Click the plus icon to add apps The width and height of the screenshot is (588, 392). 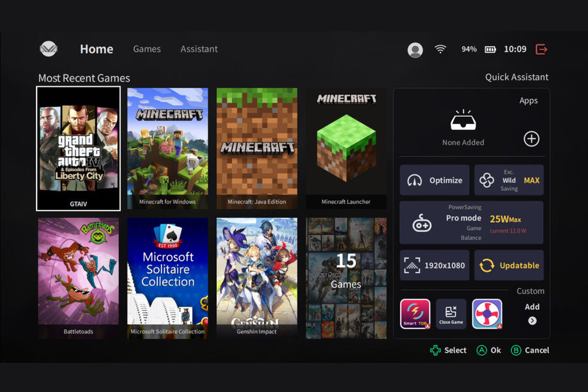tap(532, 139)
